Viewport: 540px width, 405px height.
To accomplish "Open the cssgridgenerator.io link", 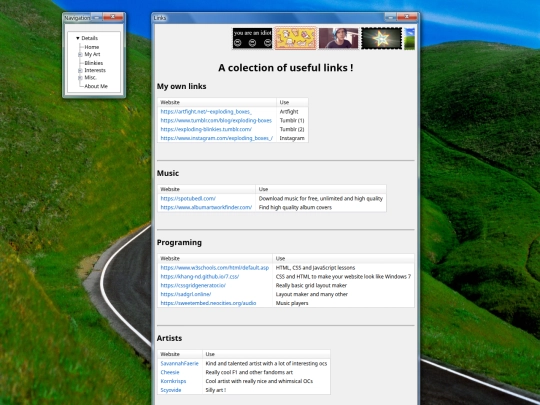I will [193, 285].
